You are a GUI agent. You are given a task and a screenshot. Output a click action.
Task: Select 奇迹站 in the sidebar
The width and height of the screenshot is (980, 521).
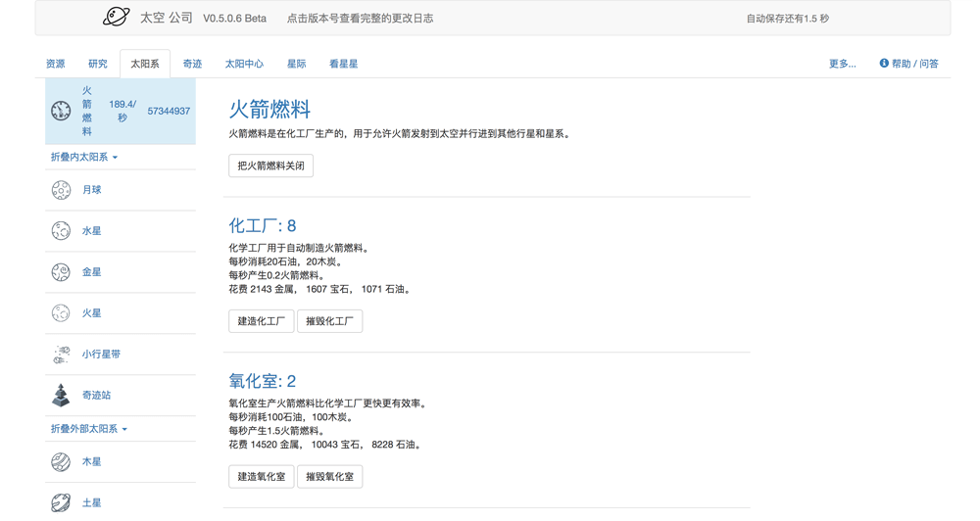point(96,396)
